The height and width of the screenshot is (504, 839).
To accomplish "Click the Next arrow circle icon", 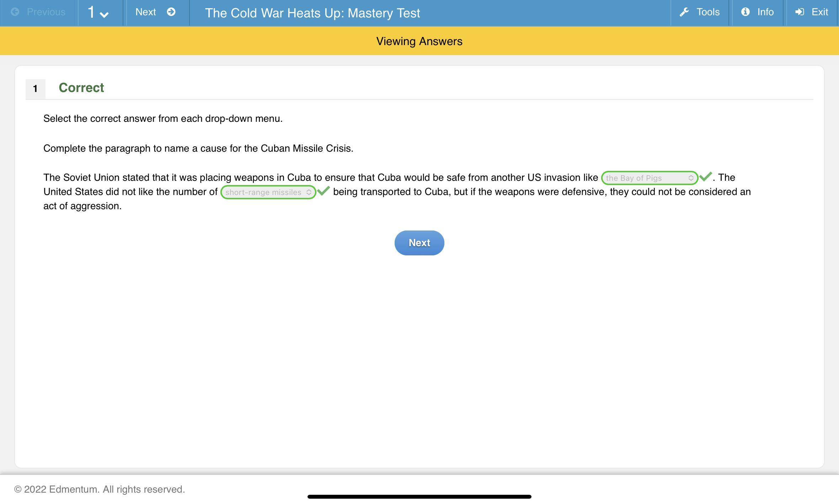I will pos(171,12).
